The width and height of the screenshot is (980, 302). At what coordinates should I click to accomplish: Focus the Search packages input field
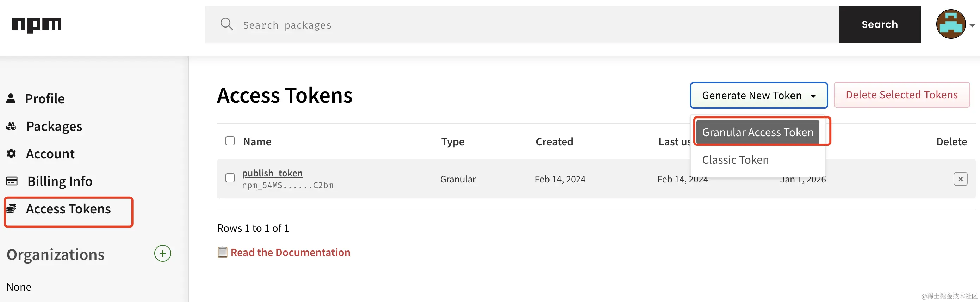tap(522, 25)
